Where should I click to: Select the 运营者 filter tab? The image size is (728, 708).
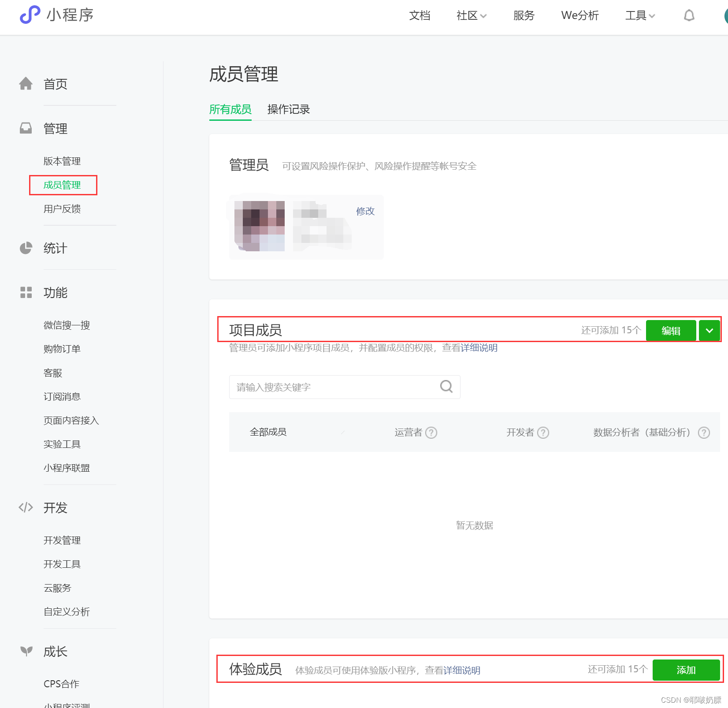click(409, 432)
